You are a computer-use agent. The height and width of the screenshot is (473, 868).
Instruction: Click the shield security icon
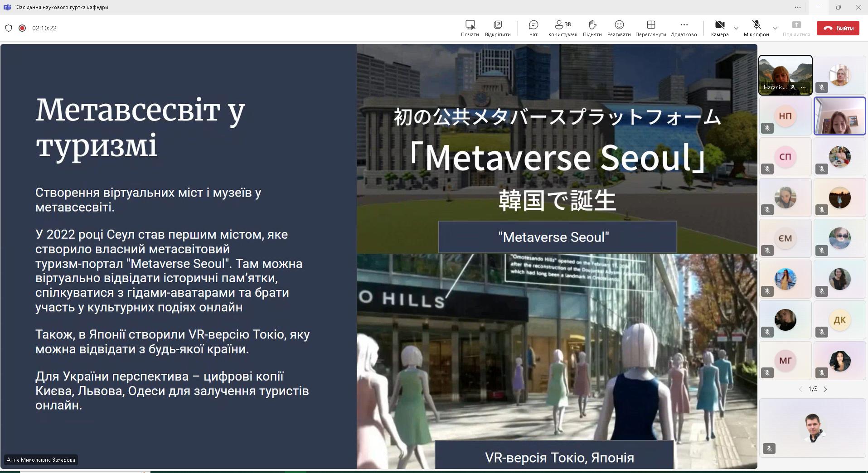[9, 28]
